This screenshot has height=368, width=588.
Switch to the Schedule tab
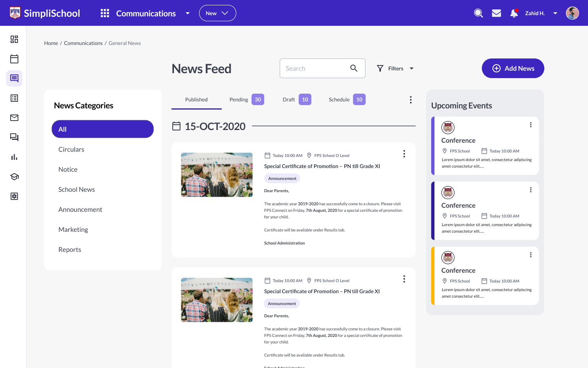pyautogui.click(x=347, y=100)
